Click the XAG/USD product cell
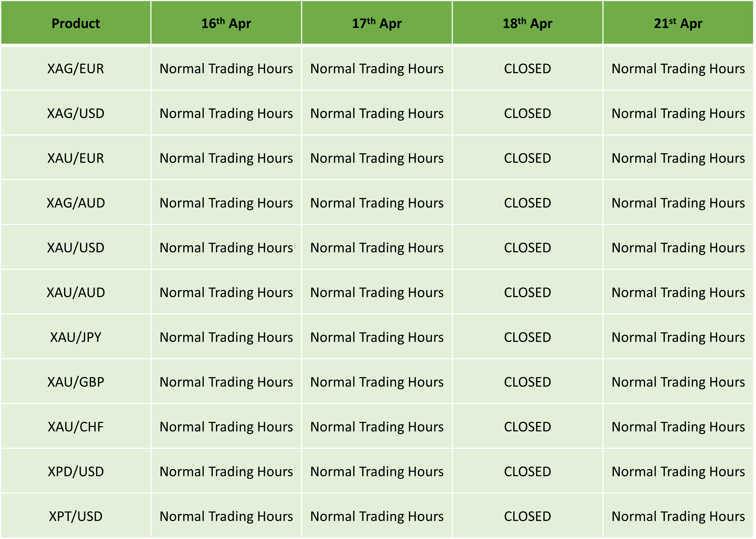This screenshot has width=756, height=539. 76,113
